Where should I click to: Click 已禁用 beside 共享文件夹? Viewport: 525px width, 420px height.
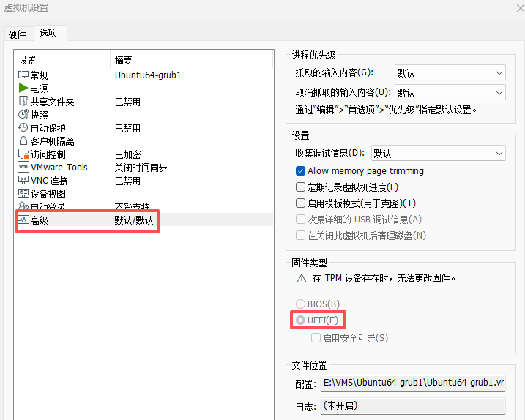coord(127,102)
